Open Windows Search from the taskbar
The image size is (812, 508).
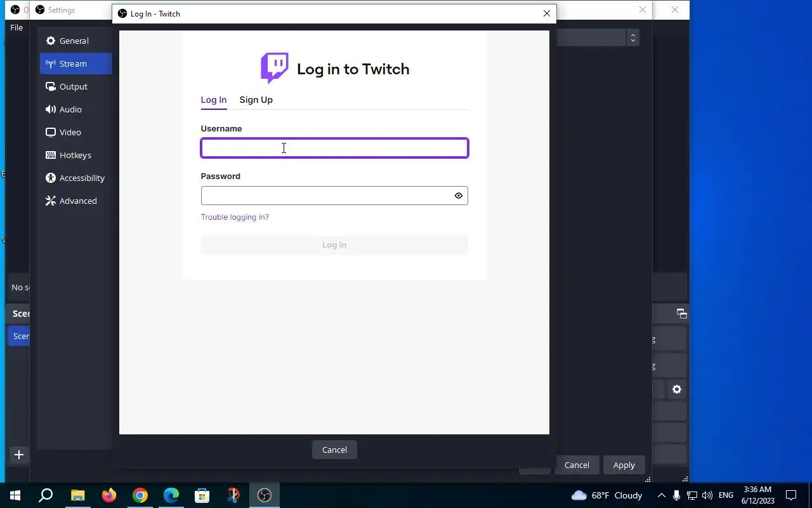point(46,495)
